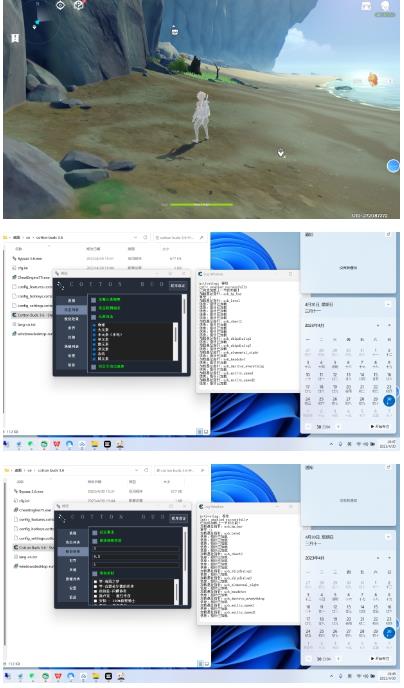Open the address bar dropdown in the middle Explorer window
This screenshot has height=688, width=404.
click(135, 237)
